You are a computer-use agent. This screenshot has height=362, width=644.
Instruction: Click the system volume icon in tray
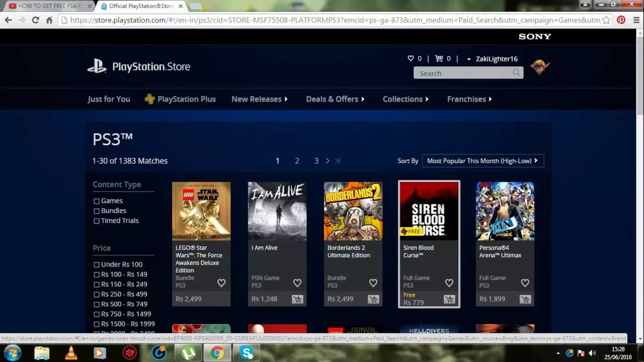pyautogui.click(x=592, y=353)
